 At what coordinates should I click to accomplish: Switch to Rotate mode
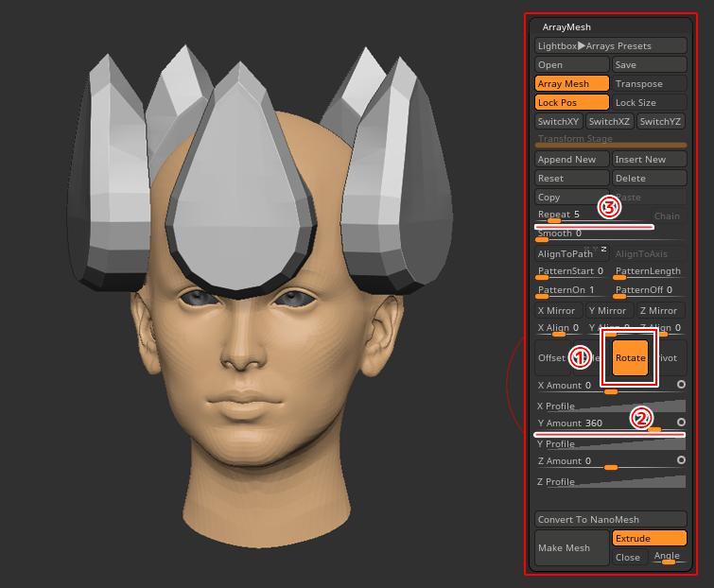[630, 358]
